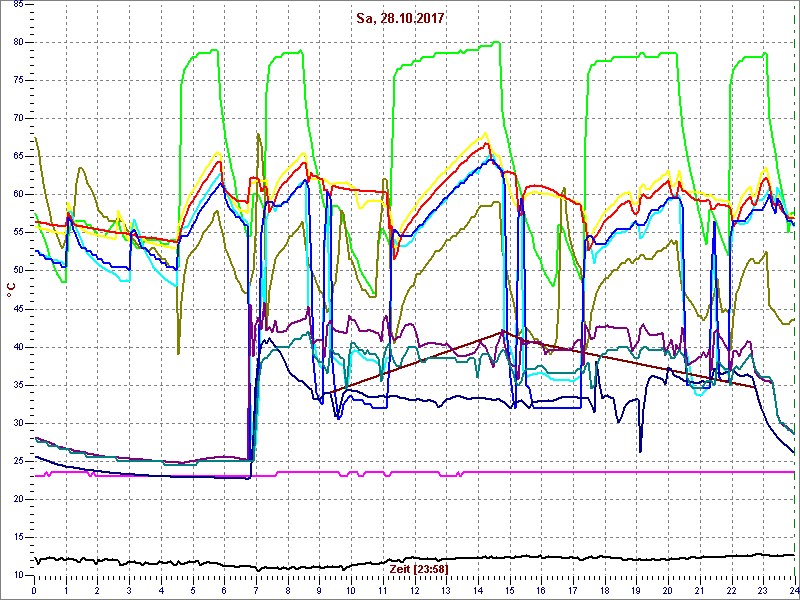Select the 75 value on temperature axis
Image resolution: width=800 pixels, height=600 pixels.
(16, 81)
